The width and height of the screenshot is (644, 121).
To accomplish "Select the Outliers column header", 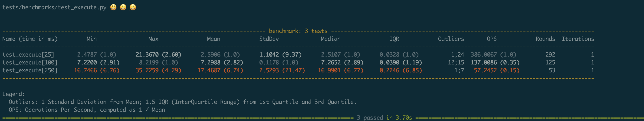I will tap(451, 39).
